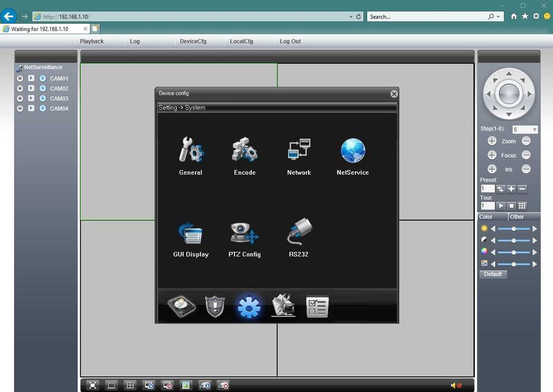
Task: Select CAM03 in the channel list
Action: [59, 99]
